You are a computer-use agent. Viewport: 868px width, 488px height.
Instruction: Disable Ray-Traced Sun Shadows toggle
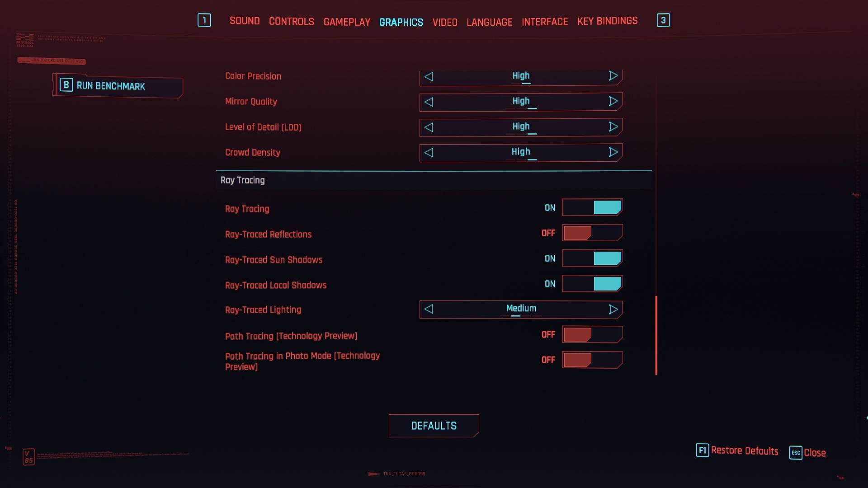pyautogui.click(x=592, y=258)
